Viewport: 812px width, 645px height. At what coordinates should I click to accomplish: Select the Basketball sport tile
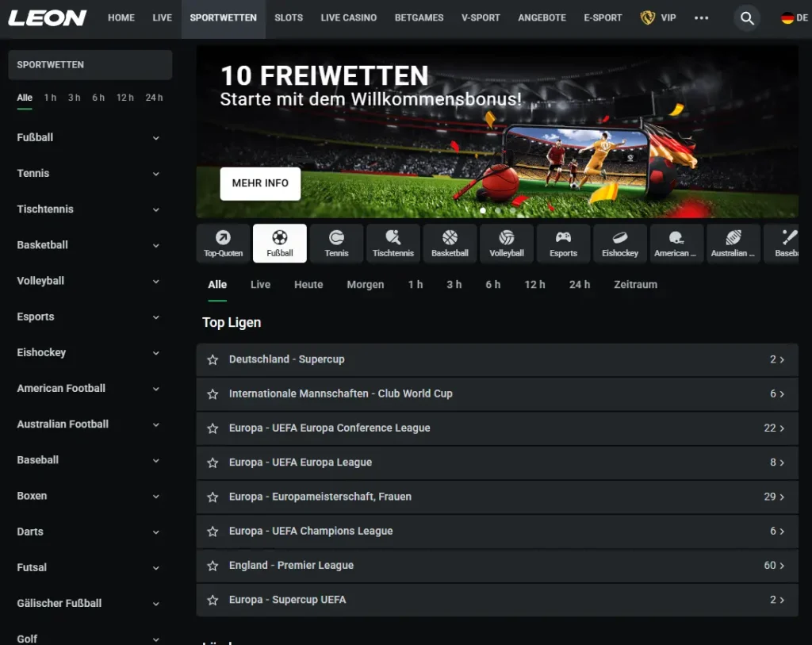450,244
